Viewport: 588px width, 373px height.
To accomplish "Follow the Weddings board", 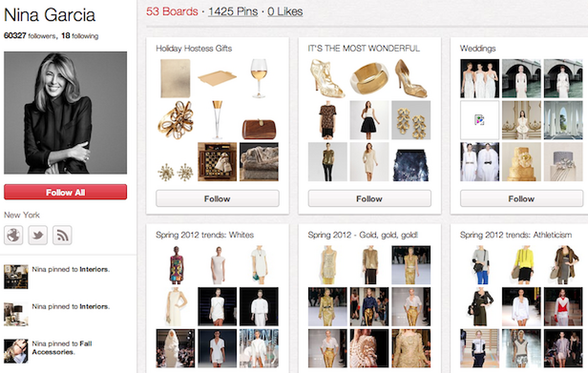I will (x=522, y=199).
